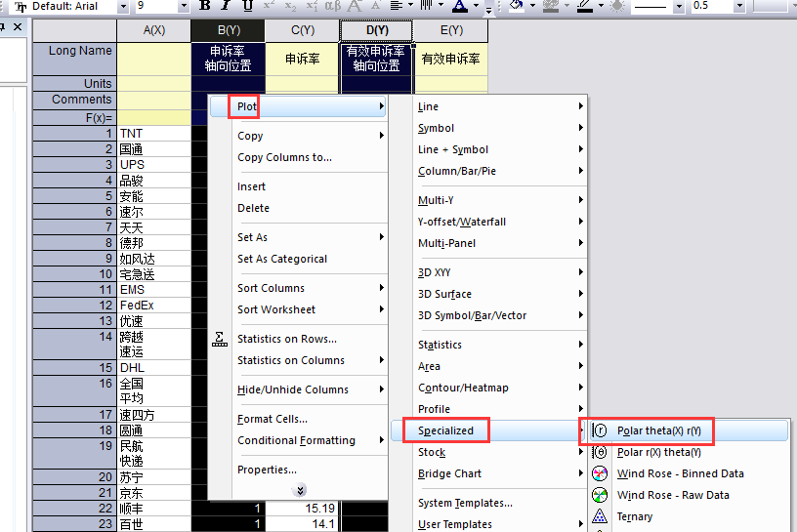Select pattern color icon in toolbar
This screenshot has width=797, height=532.
tap(551, 6)
